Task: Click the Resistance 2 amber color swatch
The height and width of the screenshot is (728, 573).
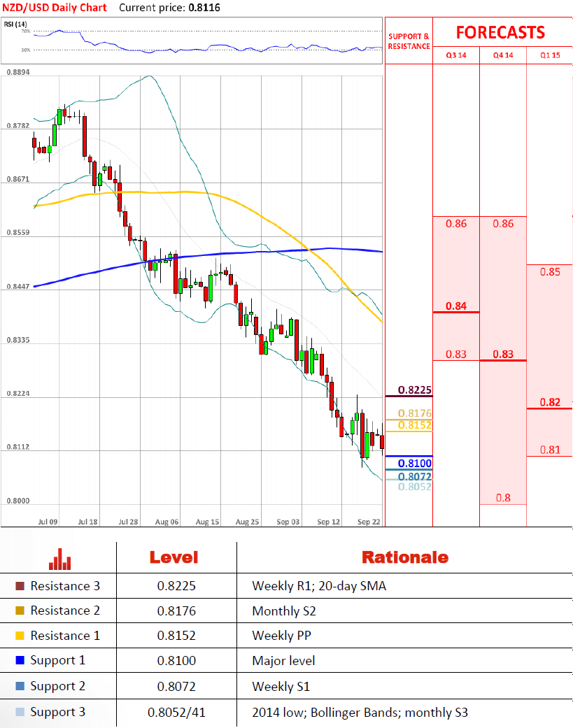Action: (20, 611)
